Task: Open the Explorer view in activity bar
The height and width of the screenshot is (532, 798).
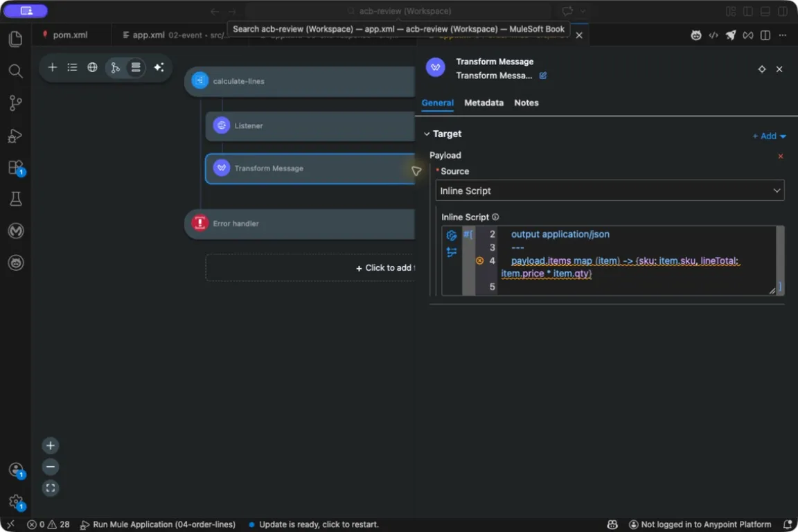Action: [x=16, y=39]
